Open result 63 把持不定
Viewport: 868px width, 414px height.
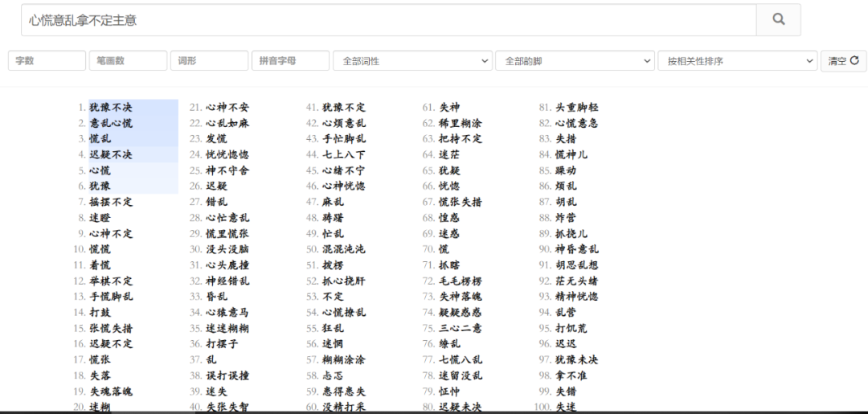point(461,139)
